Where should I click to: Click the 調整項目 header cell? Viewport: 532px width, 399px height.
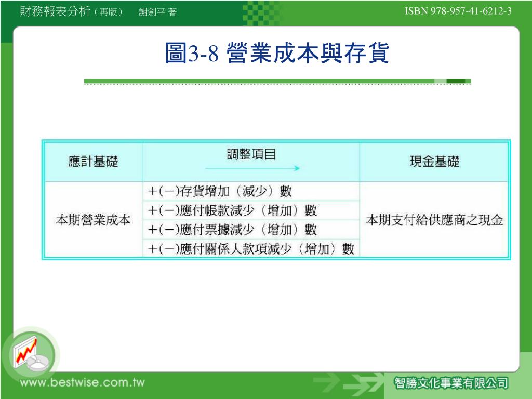click(x=251, y=162)
